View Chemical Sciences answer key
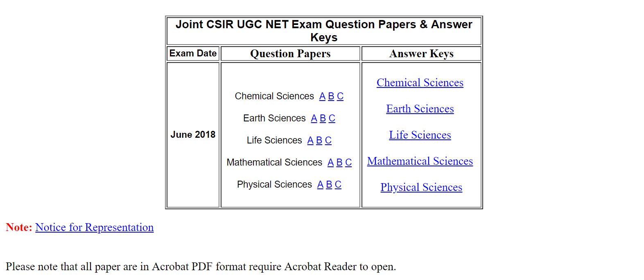The height and width of the screenshot is (280, 644). click(420, 83)
